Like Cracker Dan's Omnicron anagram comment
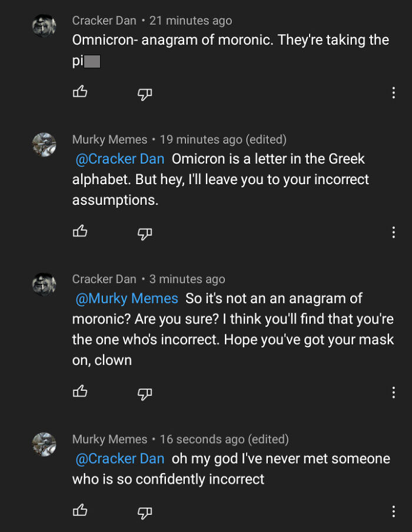 79,92
